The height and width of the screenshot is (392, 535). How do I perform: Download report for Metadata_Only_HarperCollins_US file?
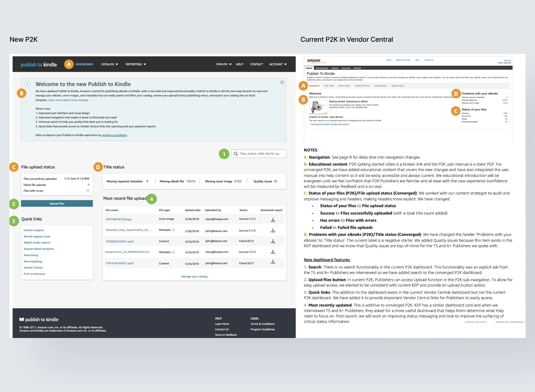click(x=273, y=230)
